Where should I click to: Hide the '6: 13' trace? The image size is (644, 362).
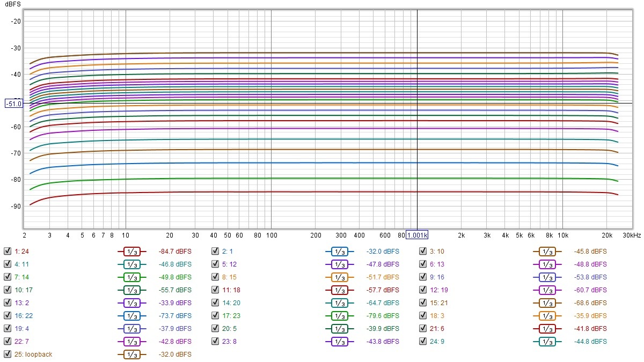click(x=423, y=264)
